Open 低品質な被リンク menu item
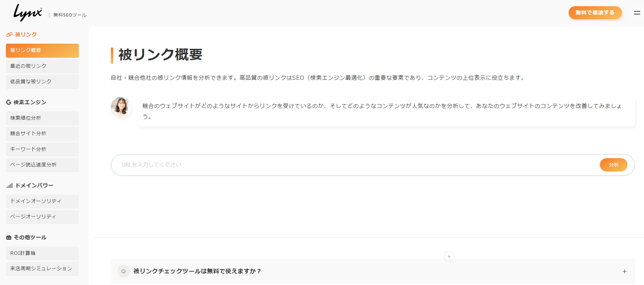The width and height of the screenshot is (644, 285). tap(42, 82)
